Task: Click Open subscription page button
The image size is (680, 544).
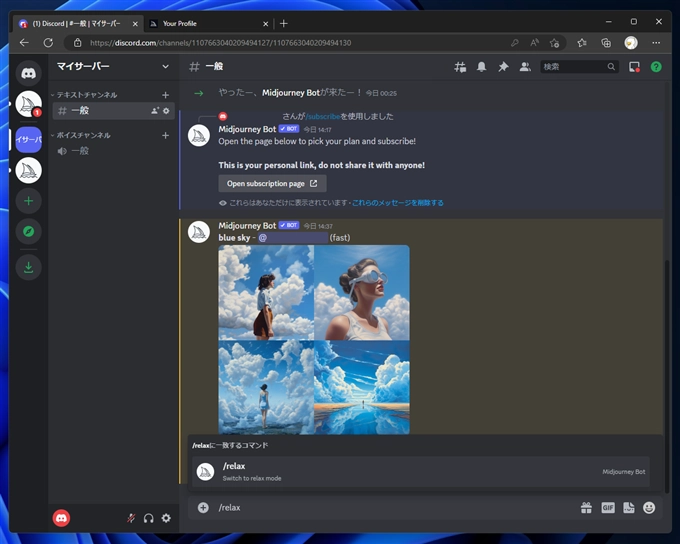Action: 272,184
